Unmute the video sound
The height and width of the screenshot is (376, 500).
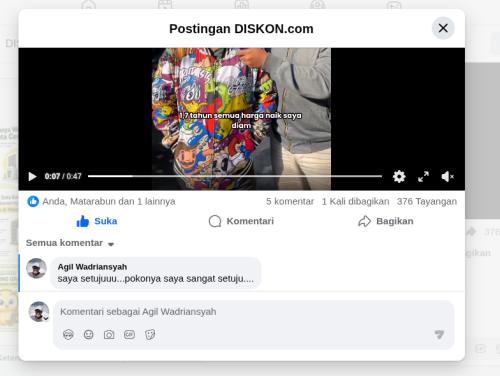click(447, 176)
